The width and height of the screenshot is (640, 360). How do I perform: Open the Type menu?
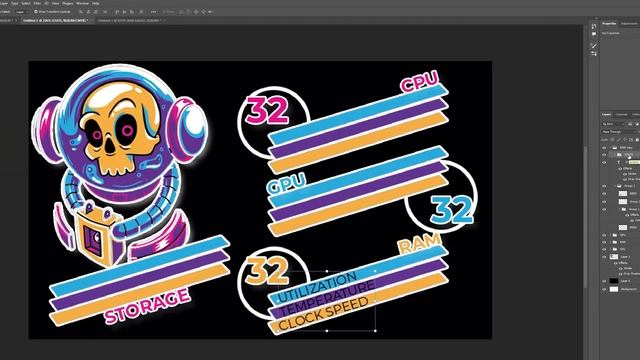click(14, 3)
